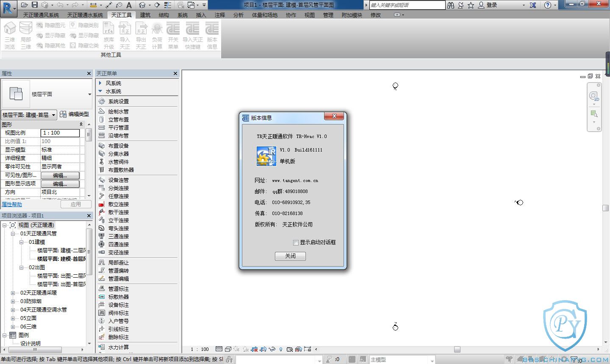Viewport: 610px width, 364px height.
Task: Click the 导入天正 ribbon icon
Action: click(x=125, y=36)
